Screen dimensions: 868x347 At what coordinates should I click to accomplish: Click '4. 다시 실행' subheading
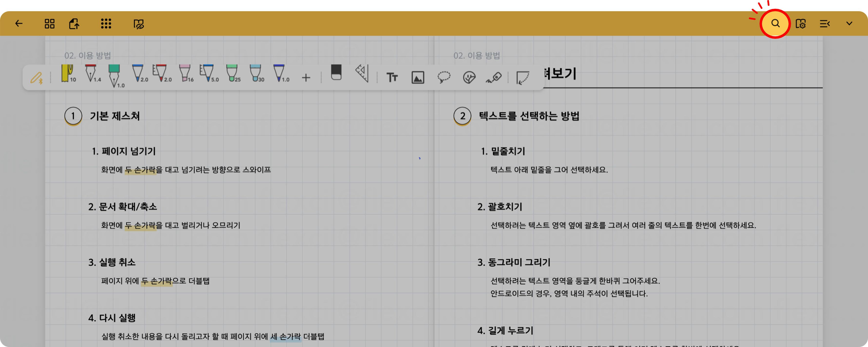[x=112, y=318]
